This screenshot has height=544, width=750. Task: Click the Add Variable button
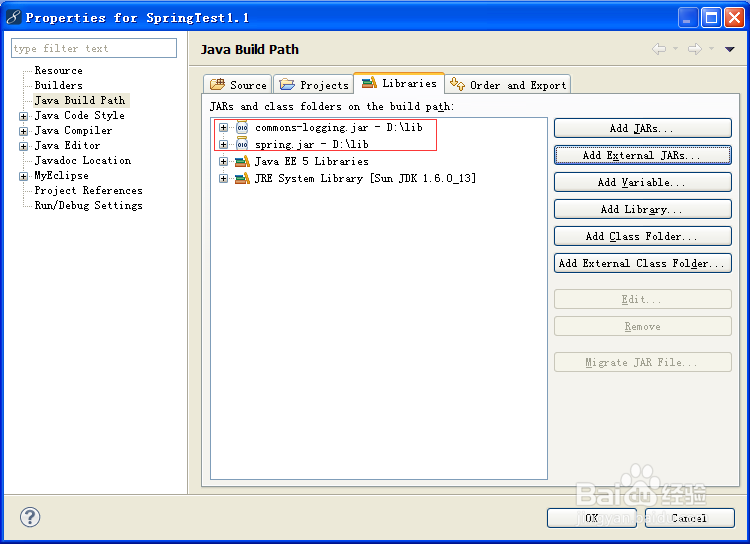click(x=642, y=182)
